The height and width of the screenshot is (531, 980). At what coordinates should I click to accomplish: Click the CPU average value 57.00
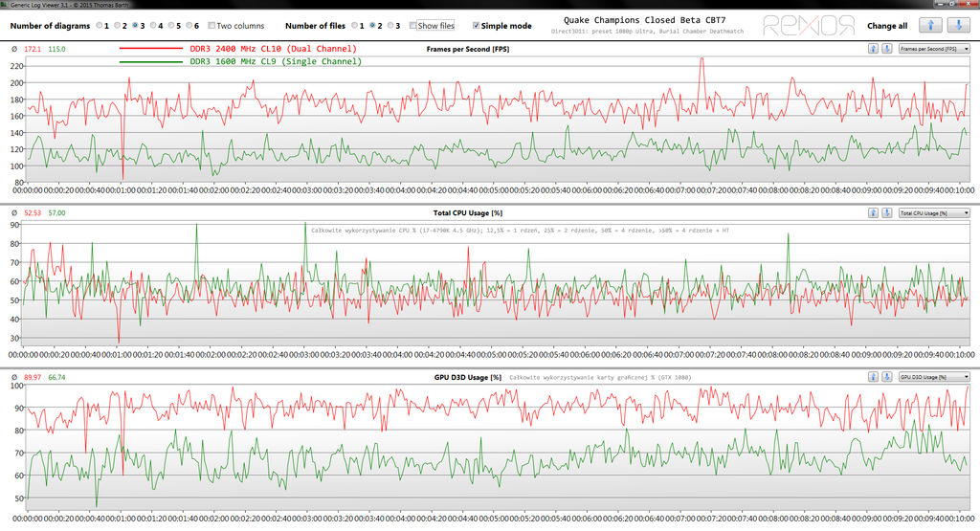(56, 213)
